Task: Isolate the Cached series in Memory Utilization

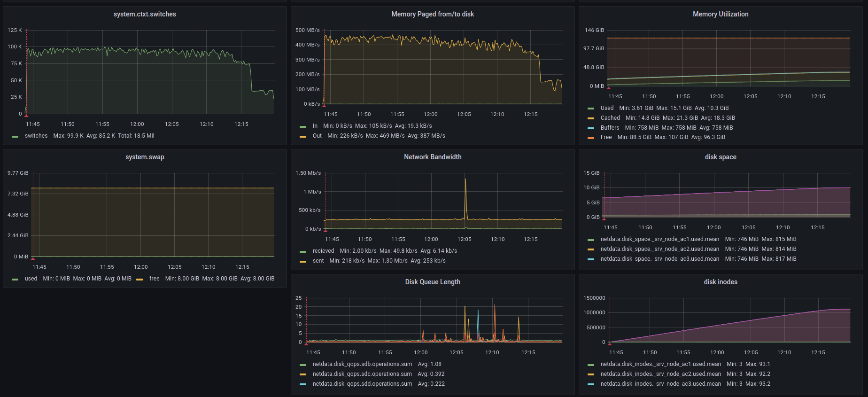Action: tap(610, 118)
